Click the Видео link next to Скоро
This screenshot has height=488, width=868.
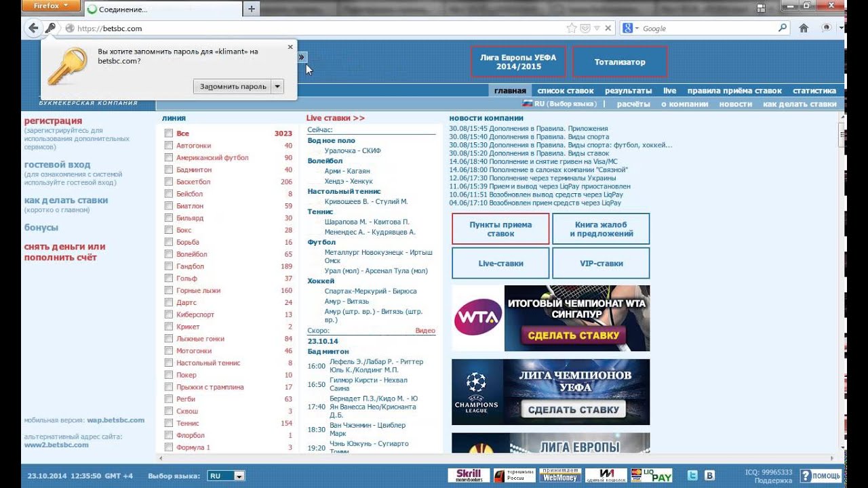click(x=425, y=331)
